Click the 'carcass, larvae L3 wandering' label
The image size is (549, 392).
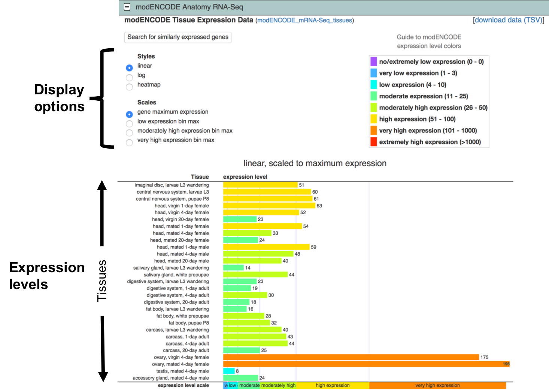178,330
